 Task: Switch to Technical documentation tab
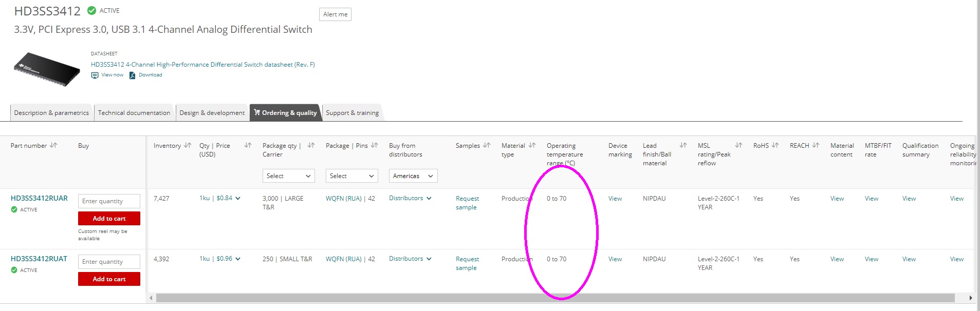tap(134, 113)
